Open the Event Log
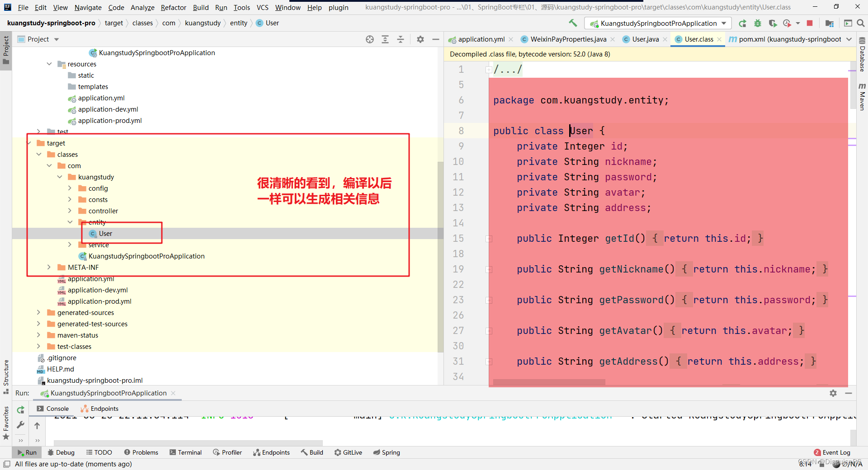Image resolution: width=868 pixels, height=470 pixels. (832, 452)
